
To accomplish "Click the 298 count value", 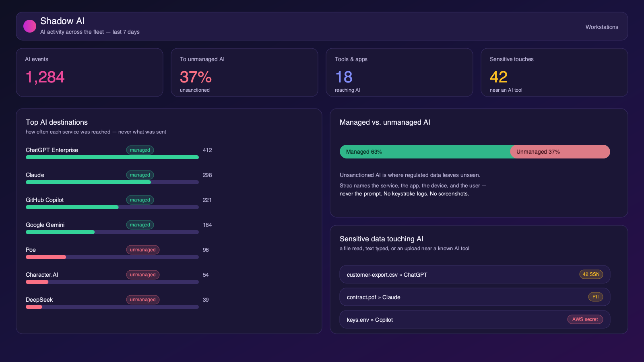I will (x=207, y=175).
